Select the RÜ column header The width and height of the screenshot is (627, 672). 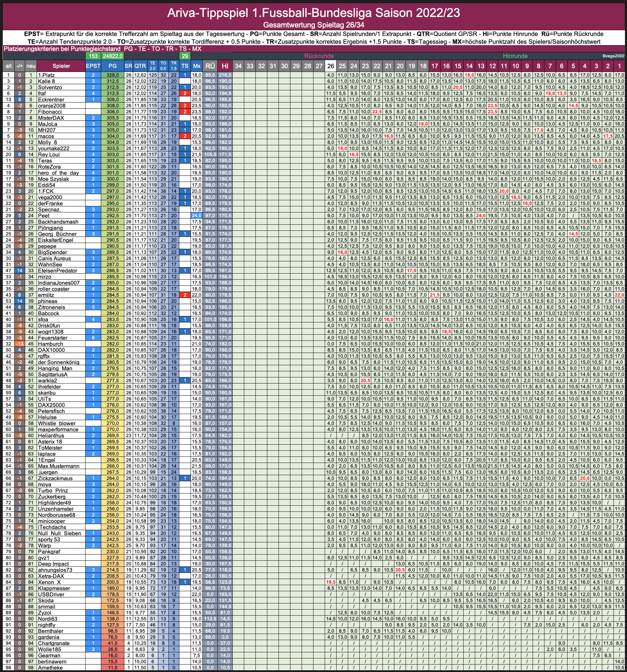[x=210, y=66]
